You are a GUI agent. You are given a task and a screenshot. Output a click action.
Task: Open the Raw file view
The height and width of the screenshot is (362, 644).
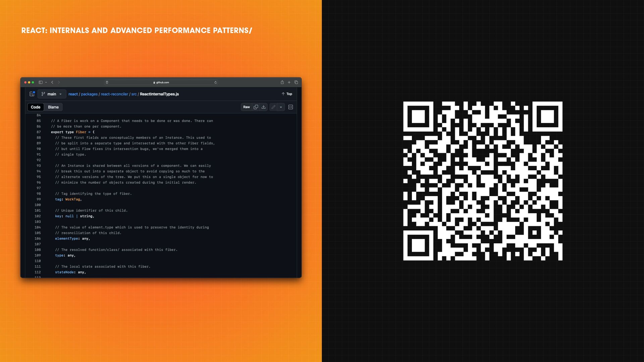[x=247, y=107]
